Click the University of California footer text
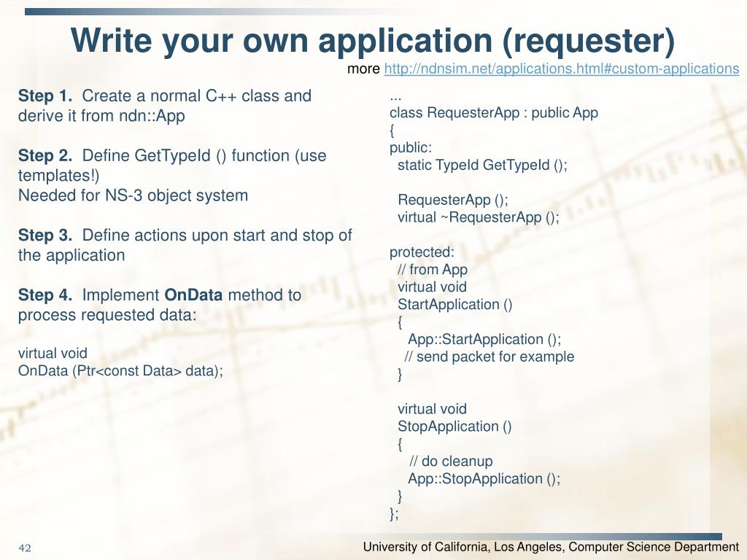This screenshot has width=747, height=560. (x=551, y=547)
